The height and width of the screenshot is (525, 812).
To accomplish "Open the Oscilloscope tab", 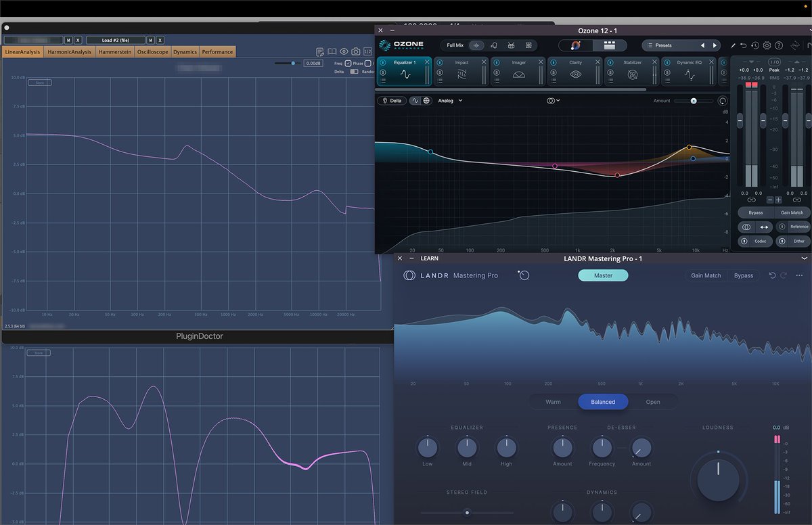I will click(x=152, y=52).
